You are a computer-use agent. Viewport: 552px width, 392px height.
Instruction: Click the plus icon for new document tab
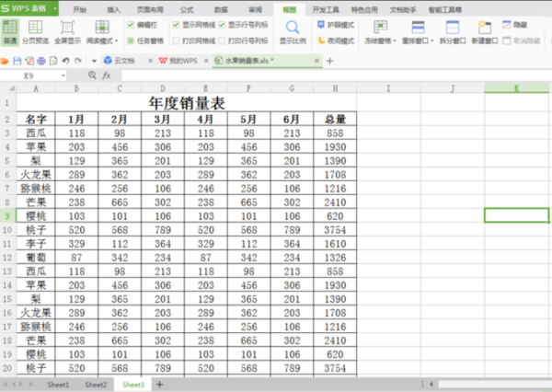329,61
